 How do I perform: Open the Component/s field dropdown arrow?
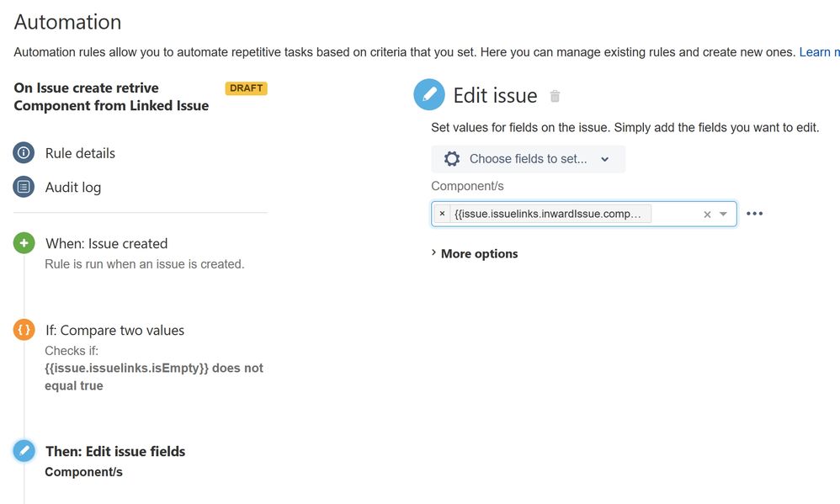[x=723, y=215]
